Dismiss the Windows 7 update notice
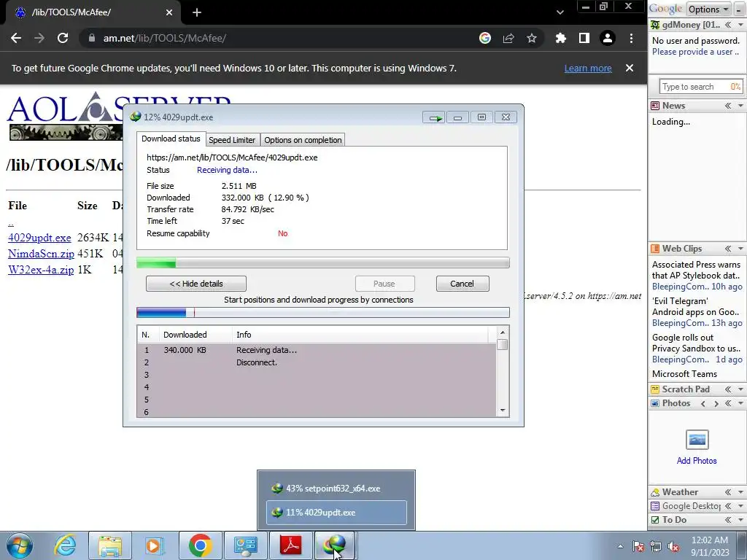Viewport: 747px width, 560px height. pos(630,68)
